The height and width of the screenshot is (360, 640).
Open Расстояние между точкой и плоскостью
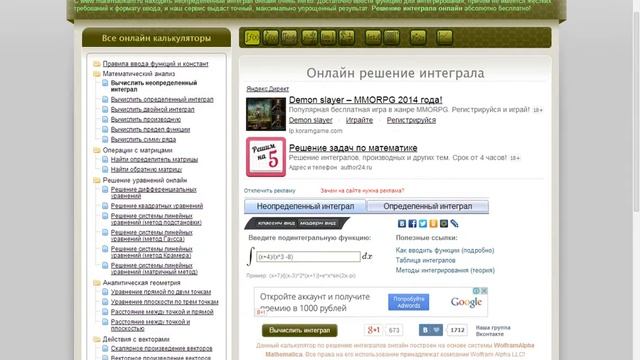(x=150, y=325)
